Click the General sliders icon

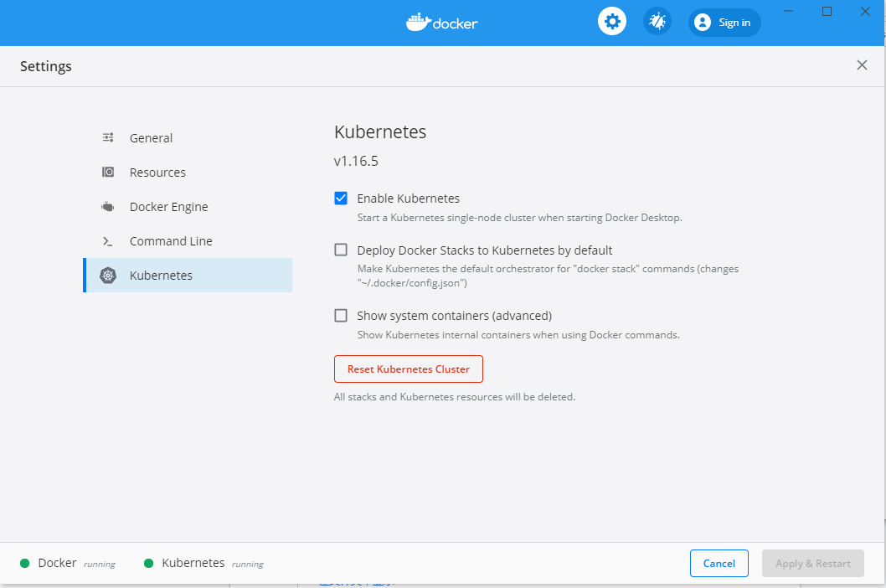coord(108,138)
